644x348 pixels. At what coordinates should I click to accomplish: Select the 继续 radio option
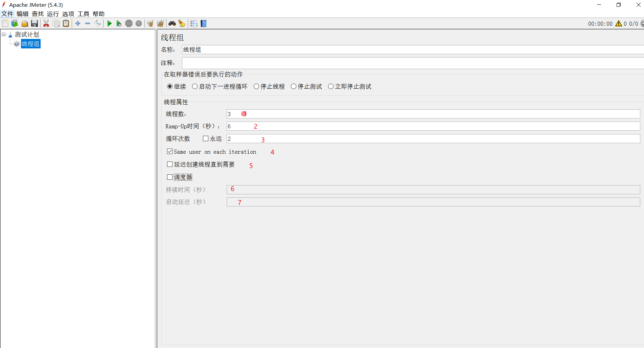point(170,86)
